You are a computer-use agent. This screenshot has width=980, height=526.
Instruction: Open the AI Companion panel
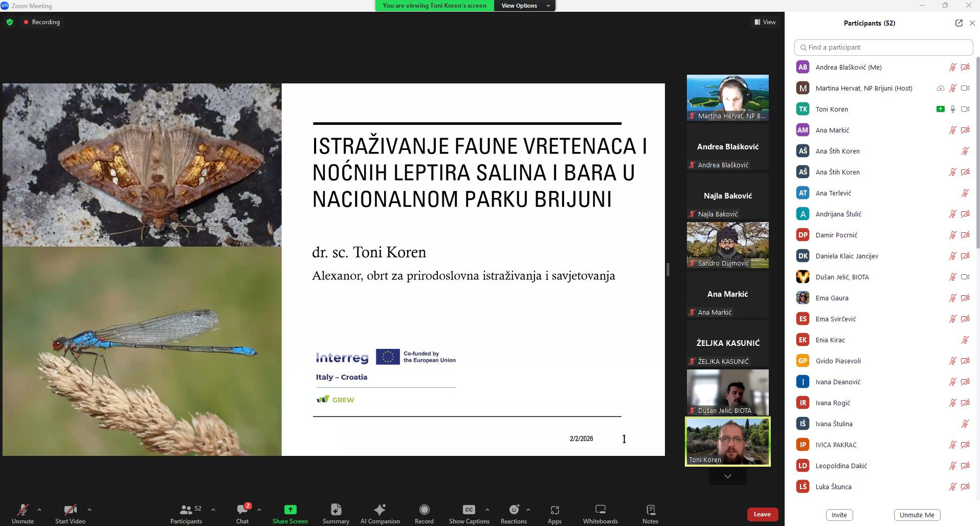pos(380,513)
